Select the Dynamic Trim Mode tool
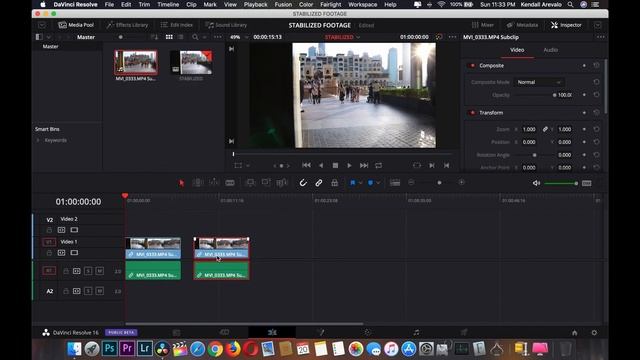 (214, 183)
